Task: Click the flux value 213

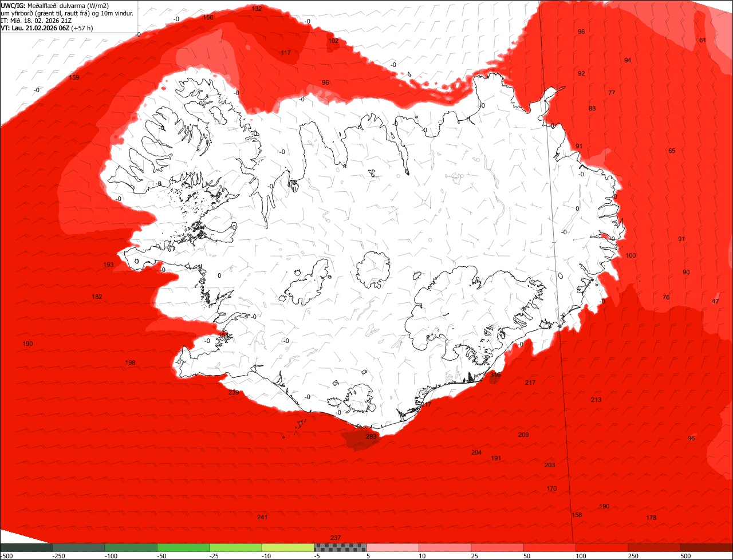Action: [596, 400]
